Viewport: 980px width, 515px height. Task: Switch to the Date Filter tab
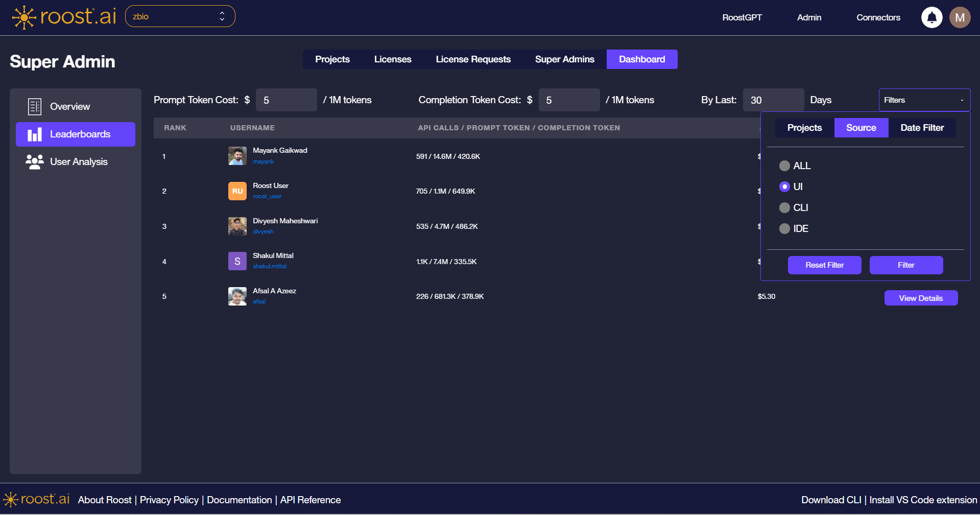(x=922, y=127)
